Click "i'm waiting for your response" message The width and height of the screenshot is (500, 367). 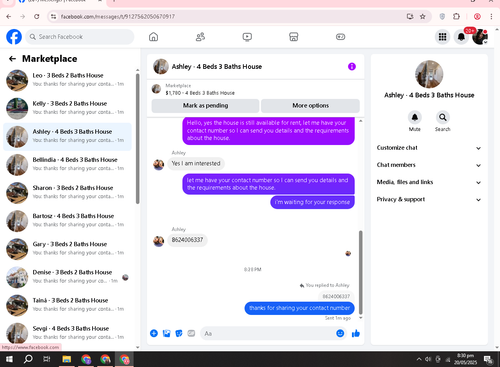point(312,202)
